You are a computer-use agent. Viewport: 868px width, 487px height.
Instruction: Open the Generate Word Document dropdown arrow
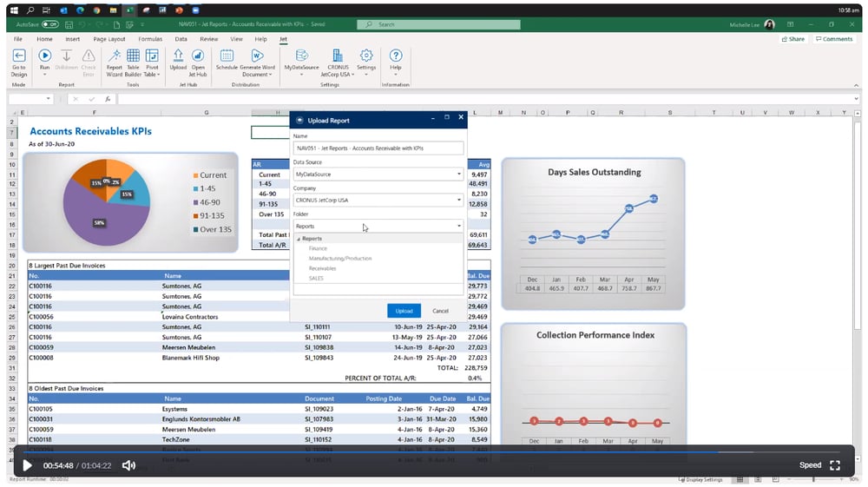(x=270, y=75)
